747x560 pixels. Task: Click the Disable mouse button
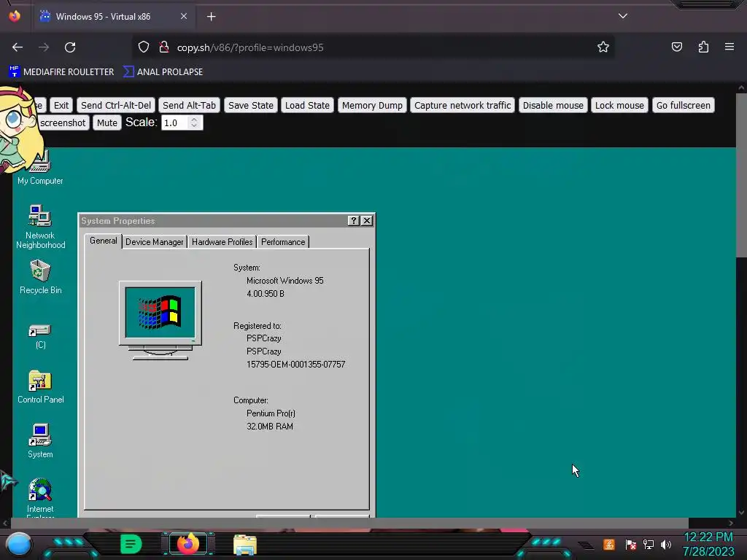pos(553,105)
